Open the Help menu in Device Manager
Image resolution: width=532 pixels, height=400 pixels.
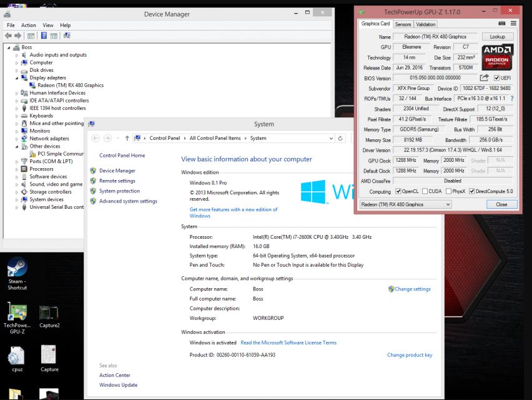(65, 25)
